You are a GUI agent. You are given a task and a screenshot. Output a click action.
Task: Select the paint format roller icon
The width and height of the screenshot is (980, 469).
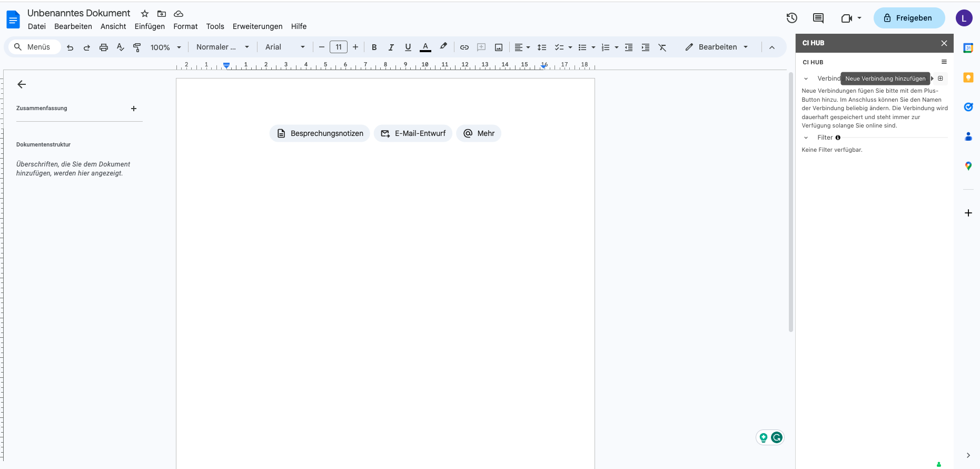point(137,47)
